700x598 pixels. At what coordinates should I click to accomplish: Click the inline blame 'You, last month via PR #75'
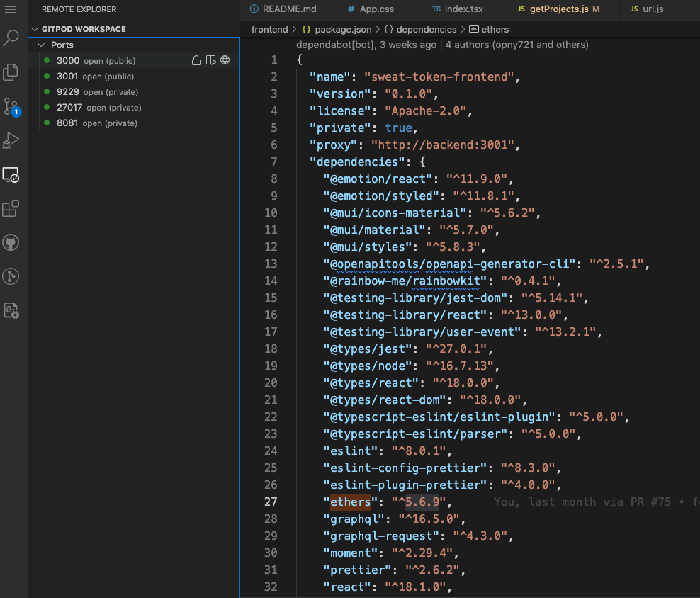[582, 502]
